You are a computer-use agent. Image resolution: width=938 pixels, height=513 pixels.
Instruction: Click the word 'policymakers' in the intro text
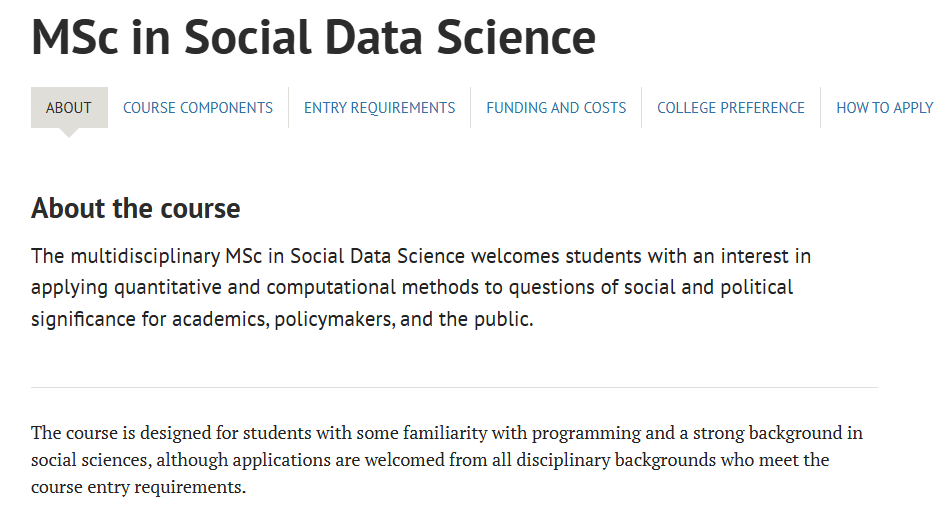pos(331,320)
